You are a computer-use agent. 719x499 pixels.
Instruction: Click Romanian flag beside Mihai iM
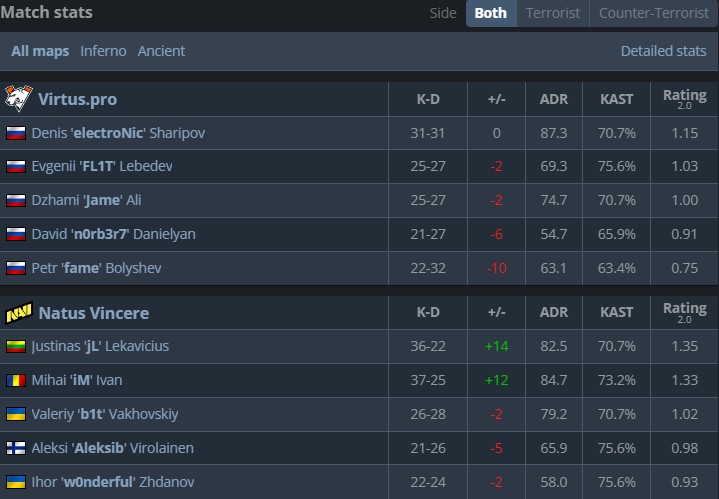(16, 381)
